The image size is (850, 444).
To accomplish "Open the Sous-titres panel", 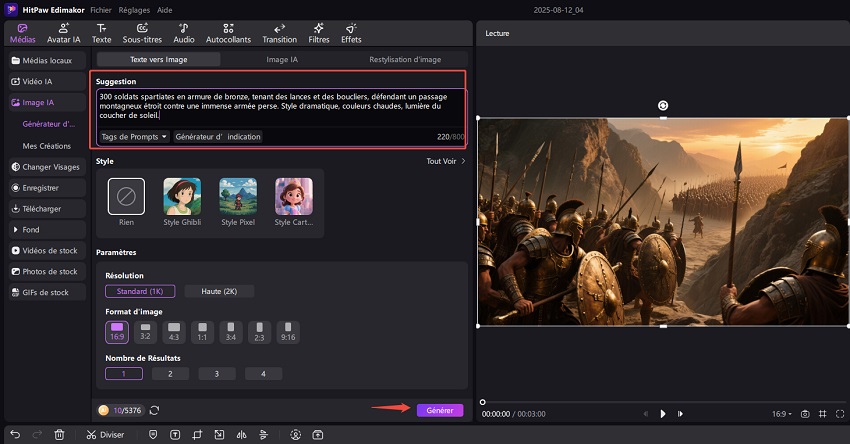I will 142,33.
